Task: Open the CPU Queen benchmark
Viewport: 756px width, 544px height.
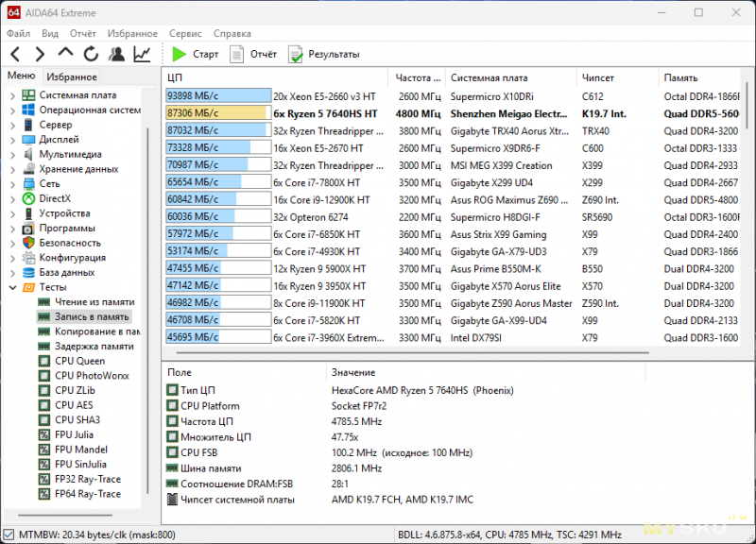Action: [72, 361]
